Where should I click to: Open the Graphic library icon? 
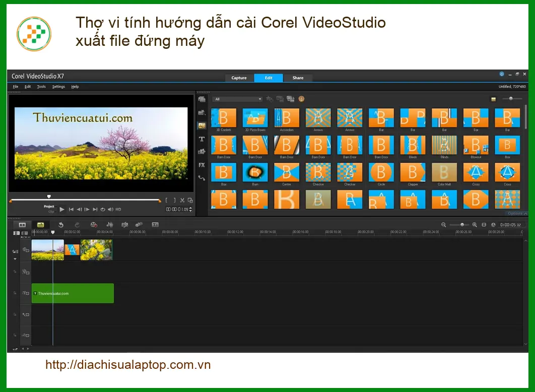pos(202,152)
